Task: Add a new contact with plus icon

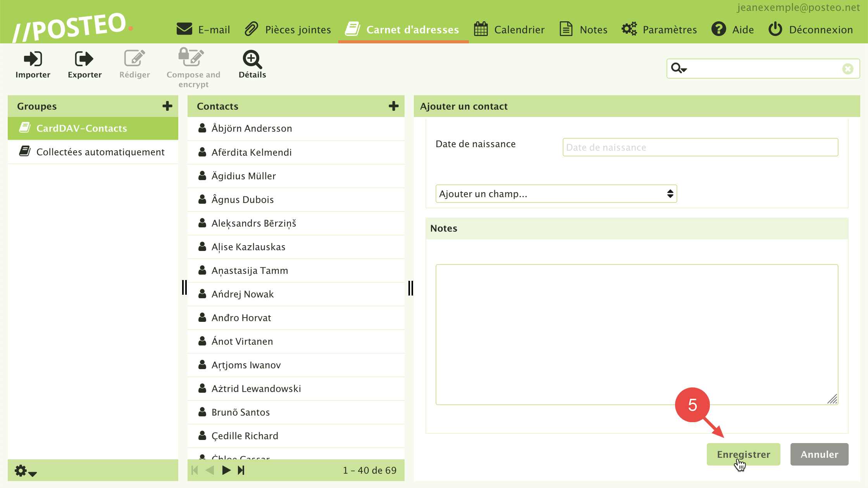Action: (x=394, y=106)
